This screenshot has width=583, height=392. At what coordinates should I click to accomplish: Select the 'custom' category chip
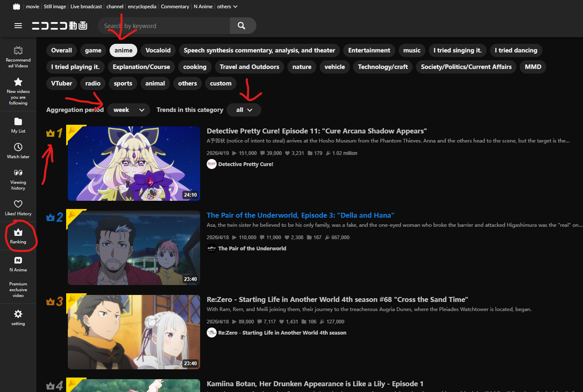tap(221, 83)
